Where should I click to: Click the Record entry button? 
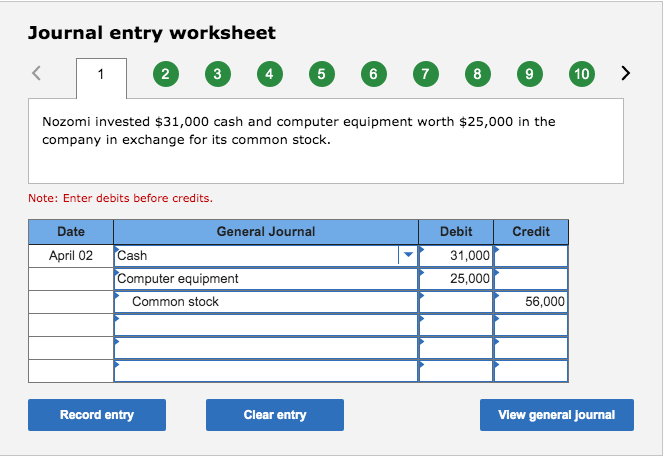point(97,415)
